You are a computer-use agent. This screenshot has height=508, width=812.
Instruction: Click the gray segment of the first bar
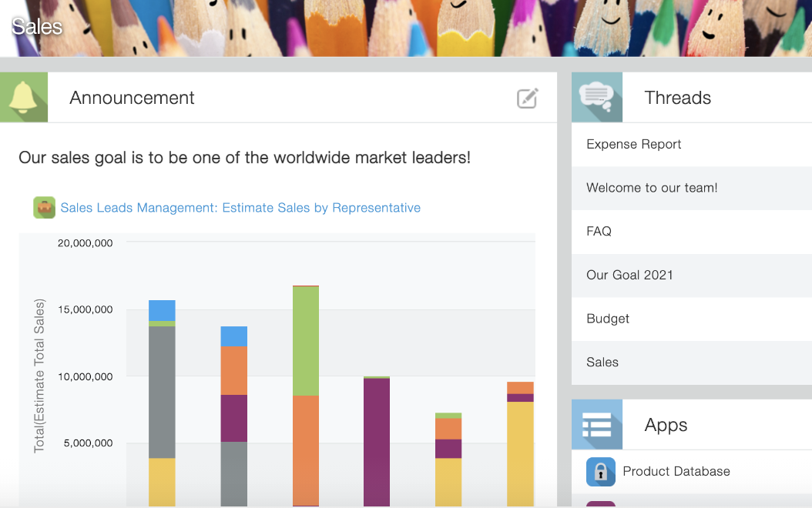click(x=162, y=392)
